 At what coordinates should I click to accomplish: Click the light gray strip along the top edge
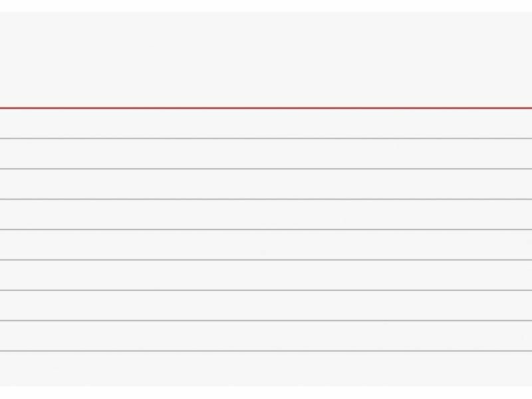(x=266, y=5)
